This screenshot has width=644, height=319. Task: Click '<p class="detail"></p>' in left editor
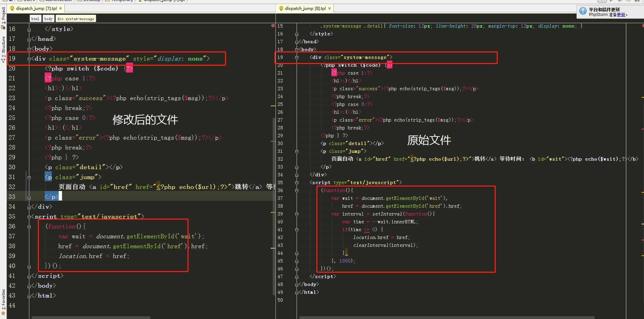84,167
